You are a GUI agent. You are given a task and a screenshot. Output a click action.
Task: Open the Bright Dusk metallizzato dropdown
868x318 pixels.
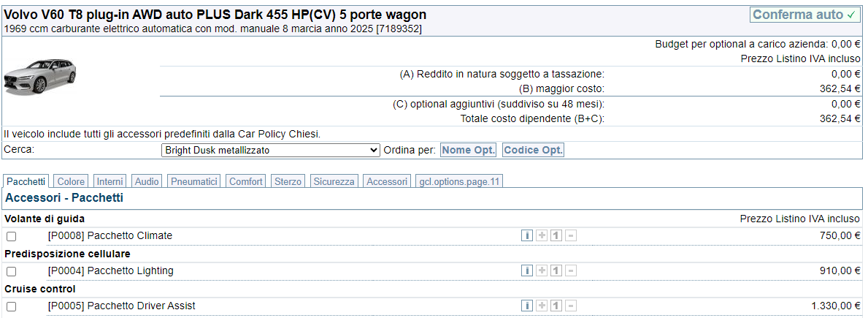tap(271, 150)
